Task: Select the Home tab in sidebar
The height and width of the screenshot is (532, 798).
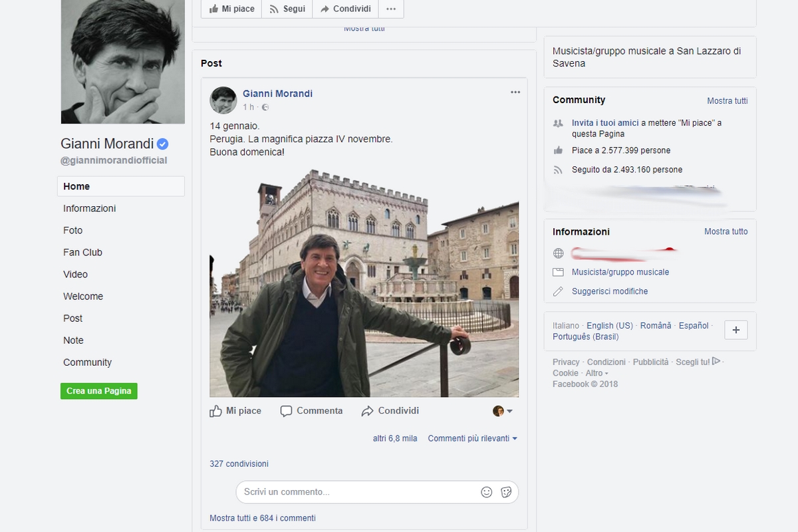Action: pyautogui.click(x=121, y=186)
